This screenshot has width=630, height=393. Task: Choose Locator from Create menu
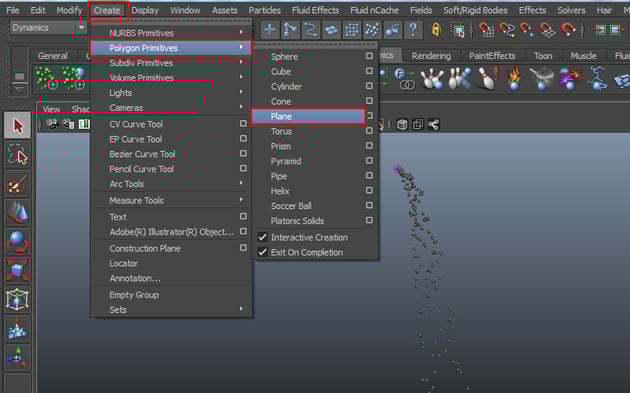(124, 264)
